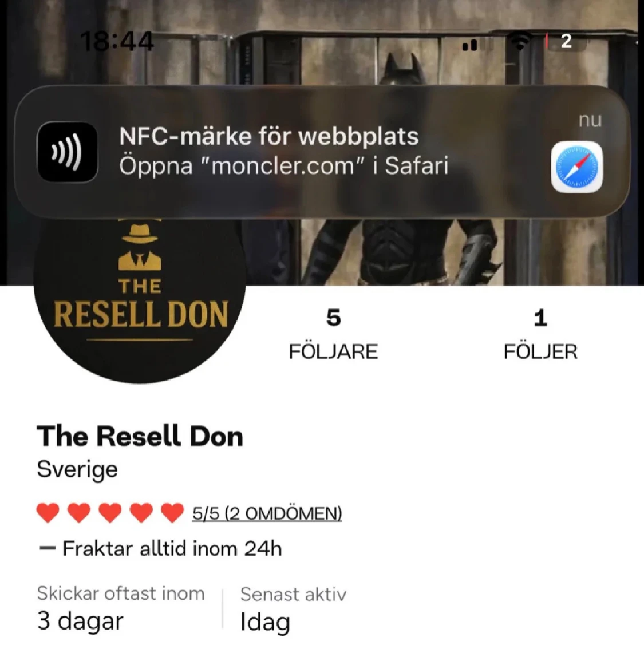644x645 pixels.
Task: Tap the third red heart rating icon
Action: point(110,513)
